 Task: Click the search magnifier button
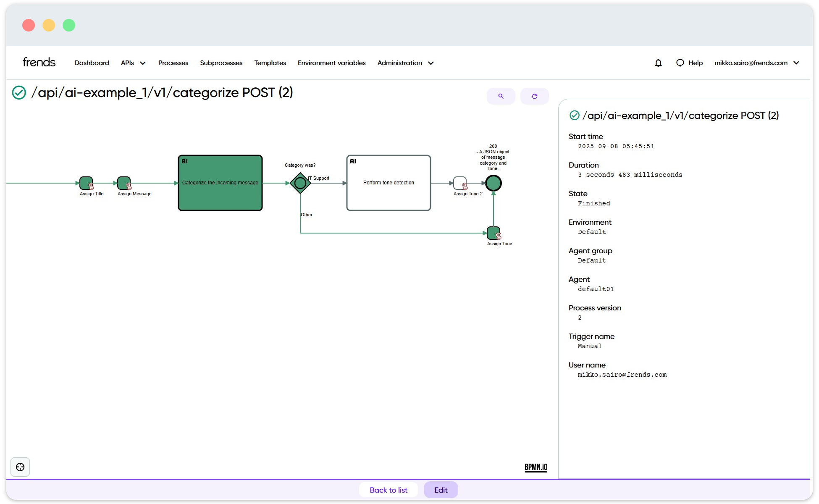[x=501, y=96]
